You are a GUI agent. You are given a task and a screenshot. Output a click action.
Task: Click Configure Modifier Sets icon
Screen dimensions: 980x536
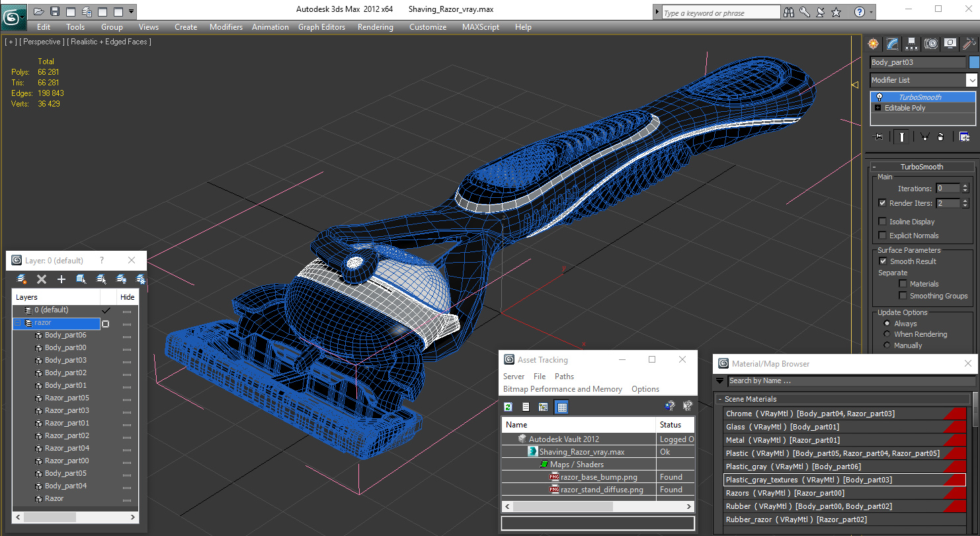pos(964,136)
